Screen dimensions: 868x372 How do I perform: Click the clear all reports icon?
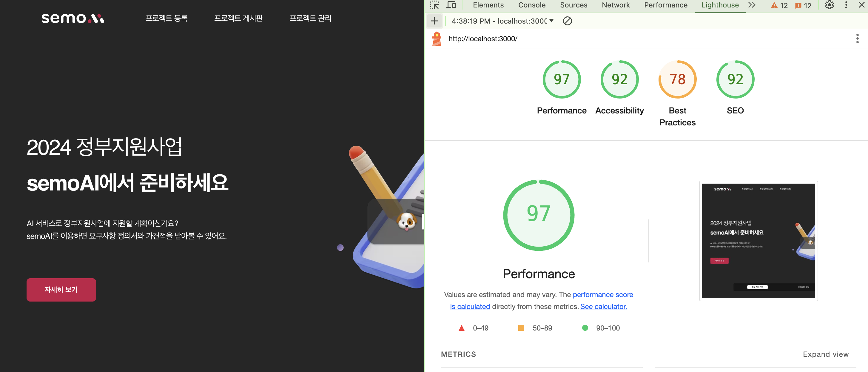(x=567, y=21)
